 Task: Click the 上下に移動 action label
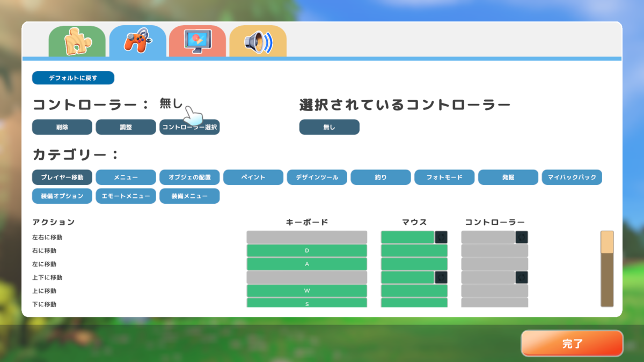click(47, 277)
